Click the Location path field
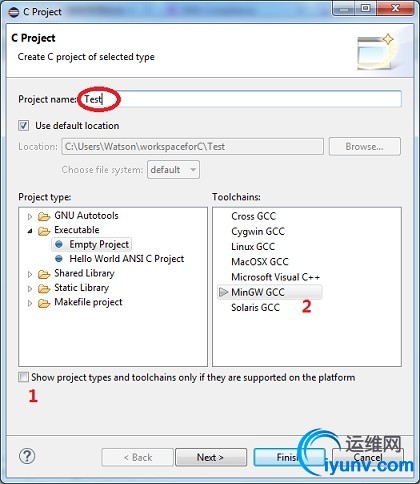The width and height of the screenshot is (420, 484). coord(192,147)
